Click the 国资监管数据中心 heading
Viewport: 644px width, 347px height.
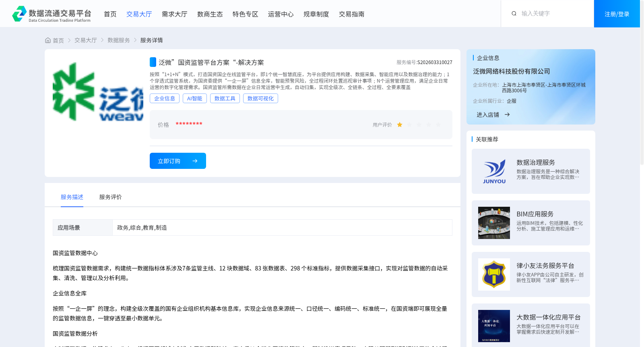pos(75,253)
